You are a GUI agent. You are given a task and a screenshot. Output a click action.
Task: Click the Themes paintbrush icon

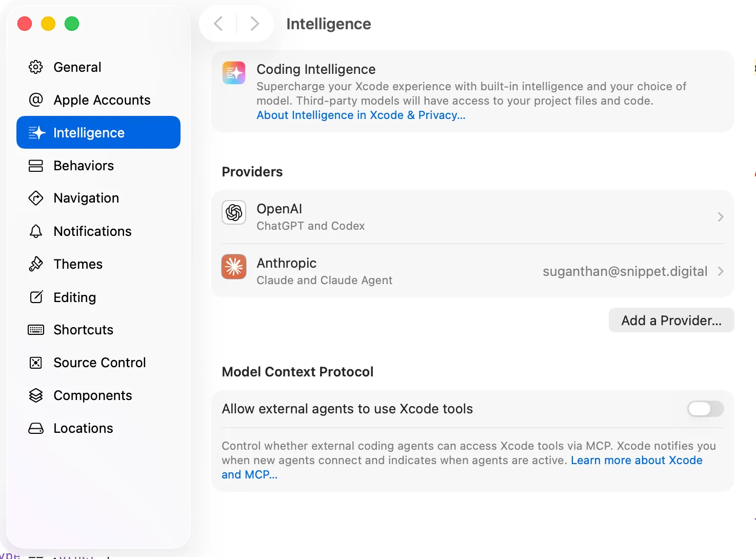pos(36,264)
